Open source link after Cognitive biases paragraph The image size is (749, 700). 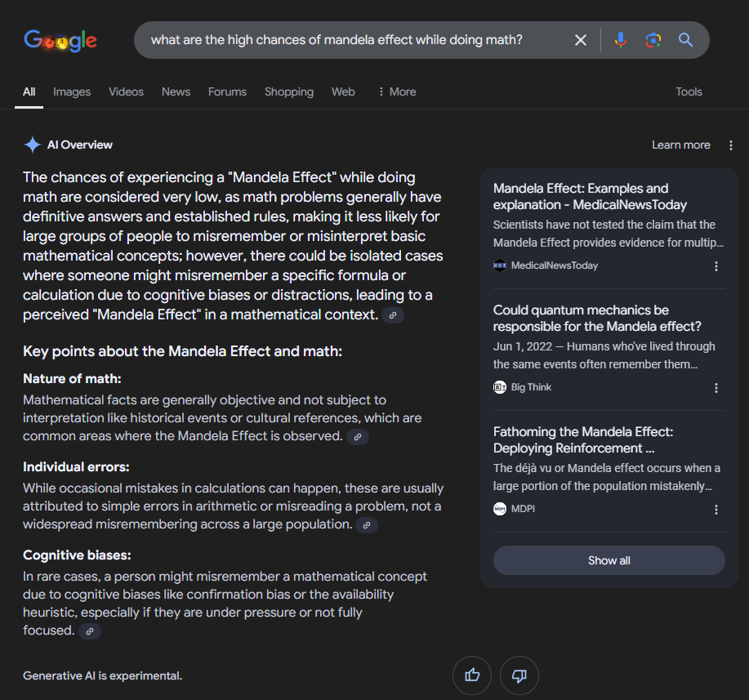click(89, 631)
